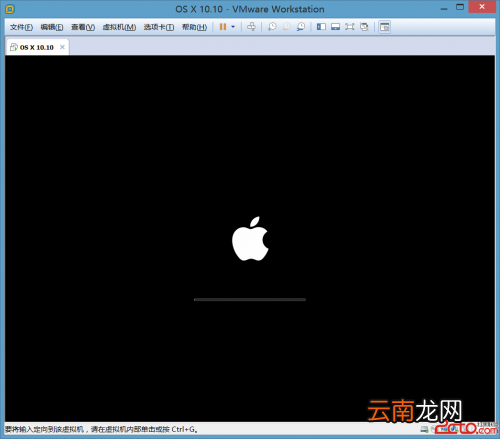Take a snapshot of the virtual machine

tap(272, 27)
